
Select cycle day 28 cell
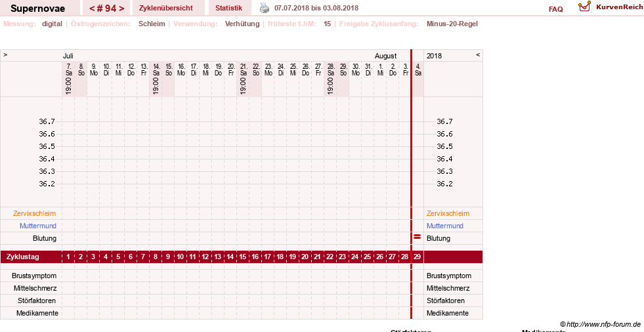(x=404, y=257)
